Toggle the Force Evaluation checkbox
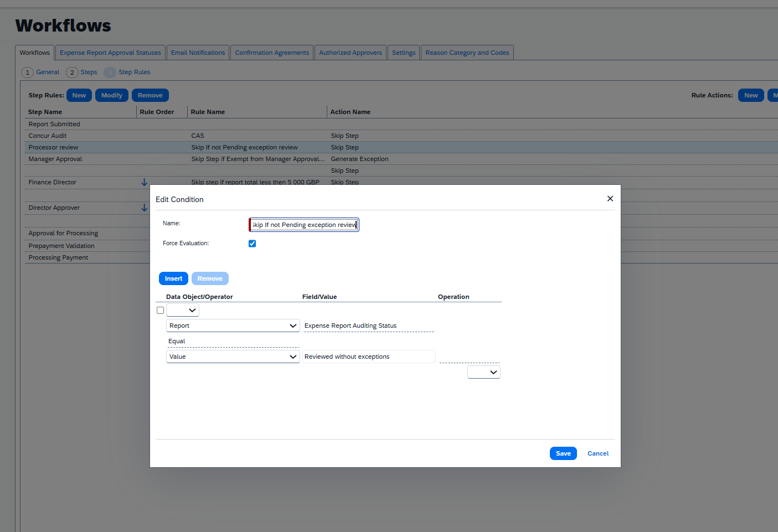Viewport: 778px width, 532px height. click(x=252, y=244)
